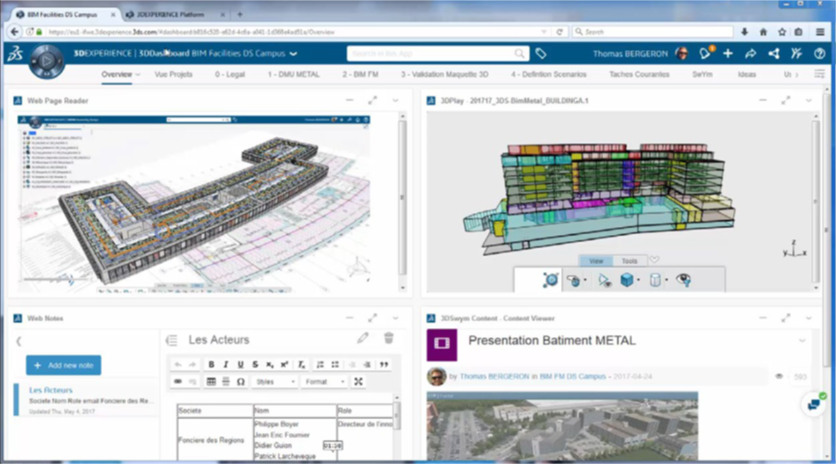
Task: Open notifications bell icon
Action: point(705,53)
